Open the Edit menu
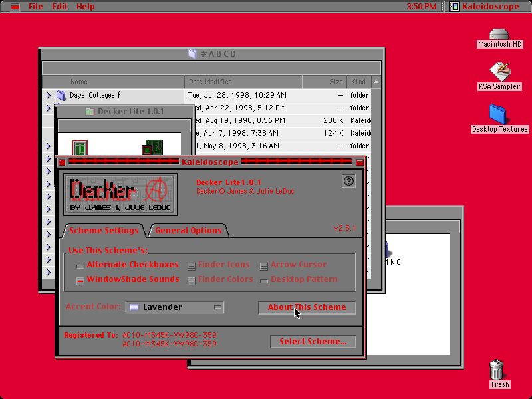 coord(60,7)
